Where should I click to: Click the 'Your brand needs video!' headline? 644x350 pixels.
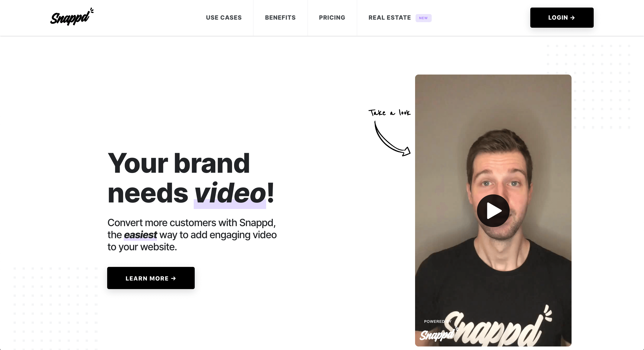(191, 178)
